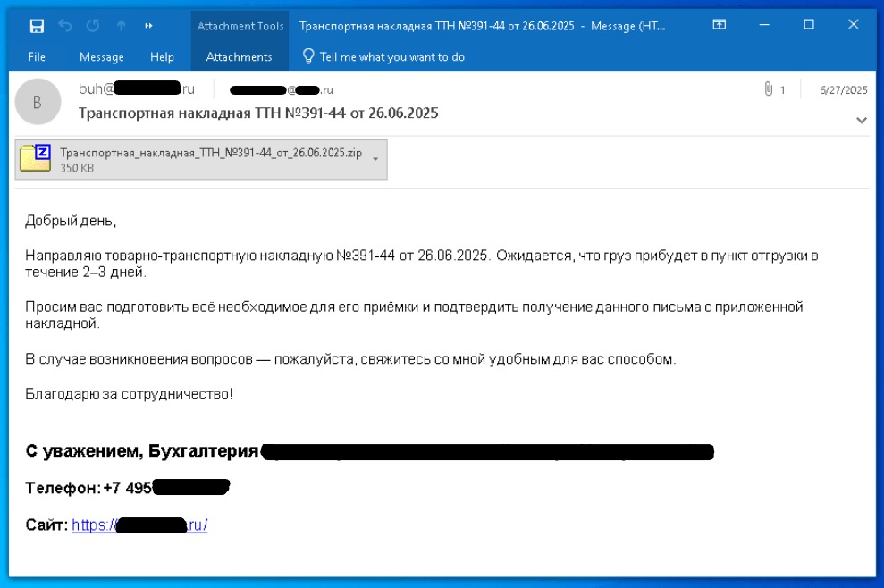This screenshot has width=884, height=588.
Task: Select the ТТН_№391-44 zip attachment filename
Action: point(210,153)
